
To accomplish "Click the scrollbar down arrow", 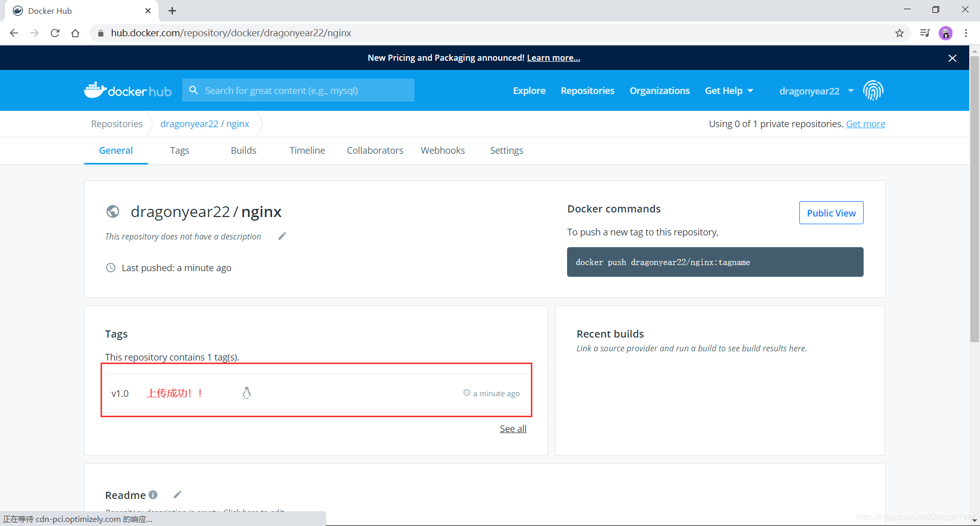I will [974, 520].
